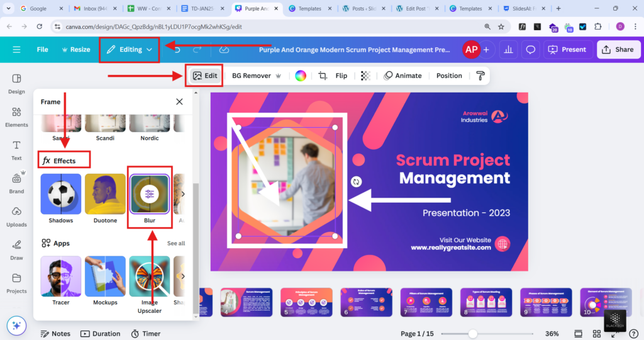This screenshot has width=644, height=340.
Task: Click the rotate handle beside the image
Action: pyautogui.click(x=356, y=182)
